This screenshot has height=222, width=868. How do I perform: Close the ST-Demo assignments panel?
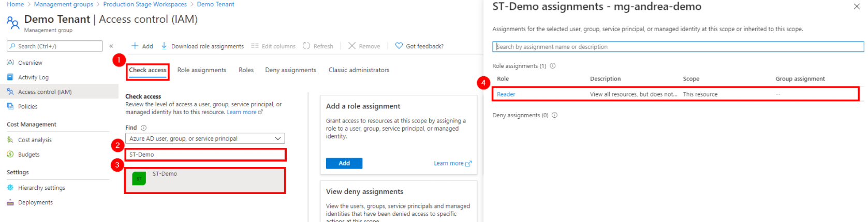coord(857,7)
